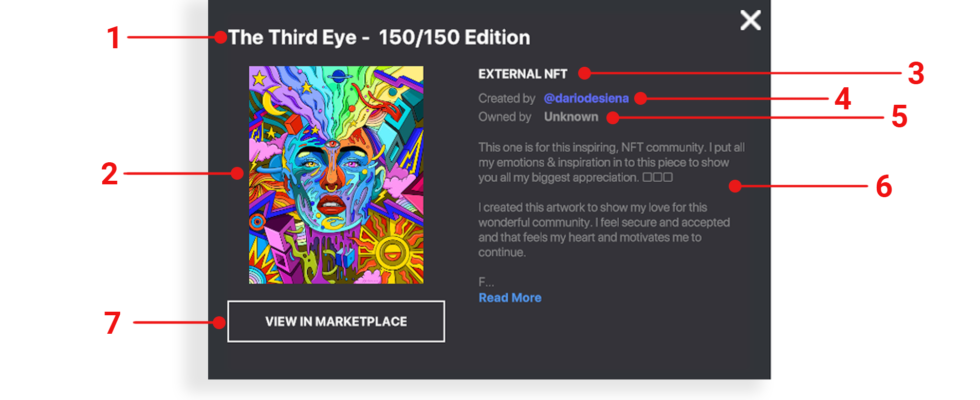Click the title 'The Third Eye - 150/150 Edition'
The image size is (980, 400).
coord(379,37)
